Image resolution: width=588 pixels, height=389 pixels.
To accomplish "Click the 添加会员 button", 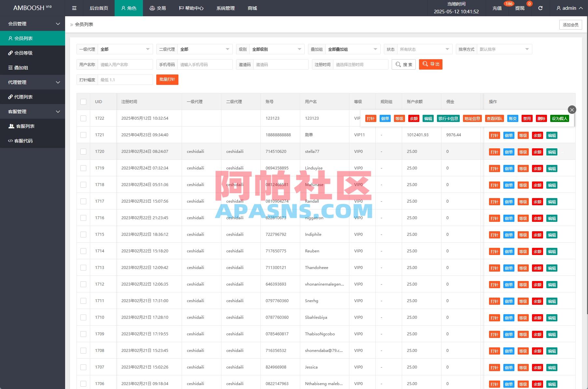I will pyautogui.click(x=570, y=24).
